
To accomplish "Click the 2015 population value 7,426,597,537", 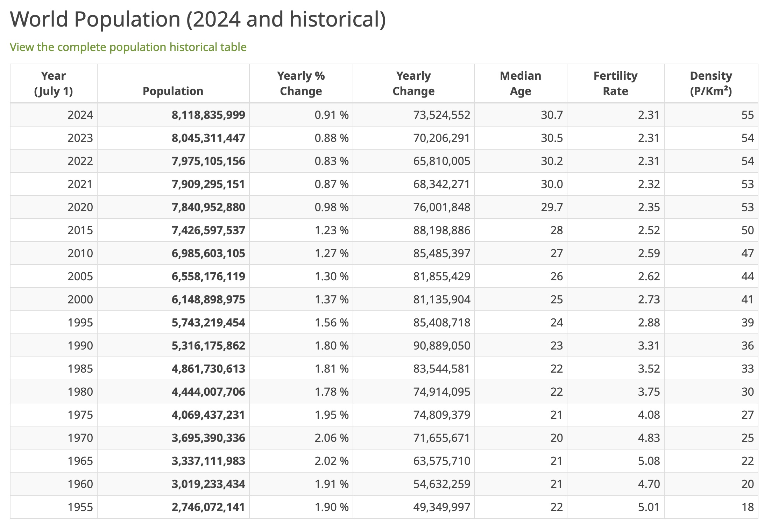I will [208, 230].
